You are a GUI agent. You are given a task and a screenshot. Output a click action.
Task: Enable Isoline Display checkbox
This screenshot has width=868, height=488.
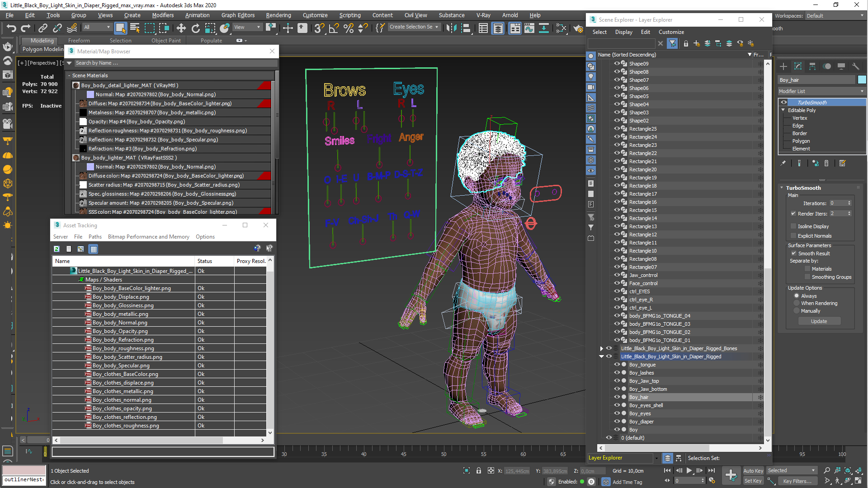click(x=793, y=226)
